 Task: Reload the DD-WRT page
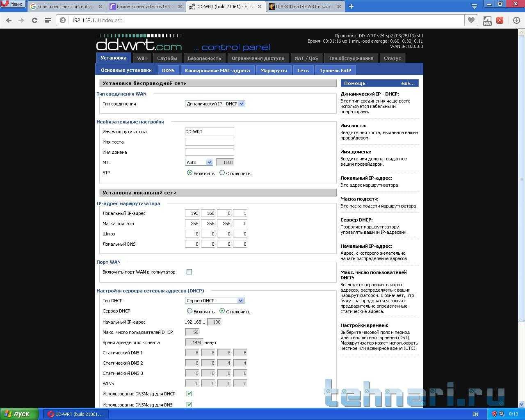click(34, 20)
